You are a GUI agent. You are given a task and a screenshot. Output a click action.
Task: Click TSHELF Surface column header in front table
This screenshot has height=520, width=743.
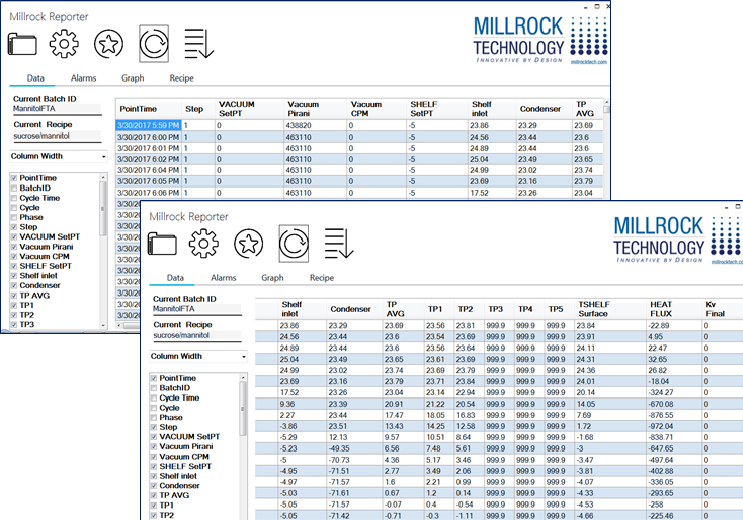(x=611, y=309)
